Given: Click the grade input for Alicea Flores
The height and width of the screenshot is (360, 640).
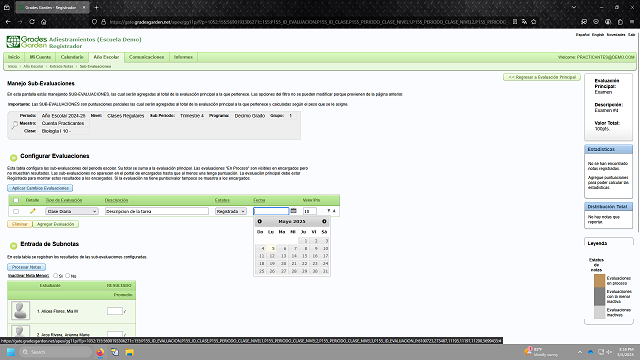Looking at the screenshot, I should pyautogui.click(x=115, y=311).
